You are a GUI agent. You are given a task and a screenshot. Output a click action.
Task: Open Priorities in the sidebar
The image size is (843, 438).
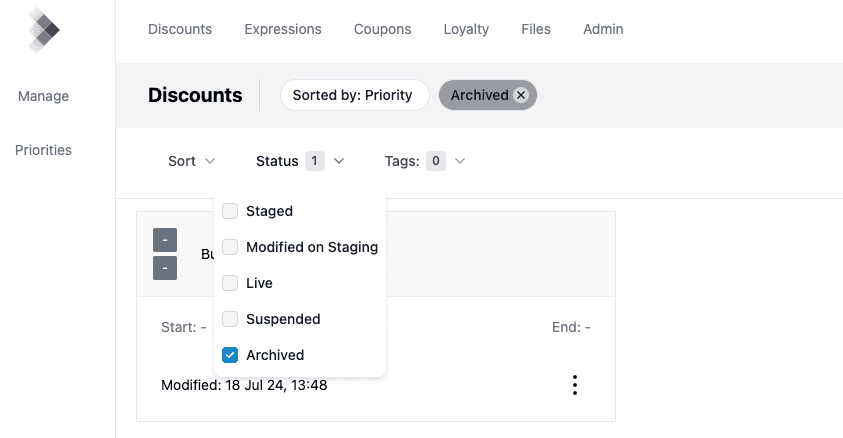click(43, 150)
